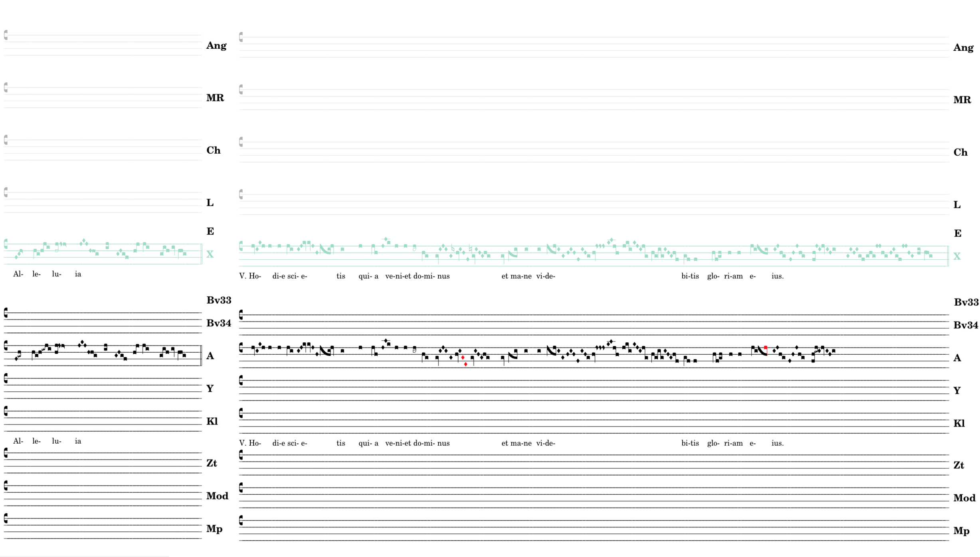Click the gray clef of the Alleluia Ang staff
Image resolution: width=980 pixels, height=557 pixels.
coord(6,35)
